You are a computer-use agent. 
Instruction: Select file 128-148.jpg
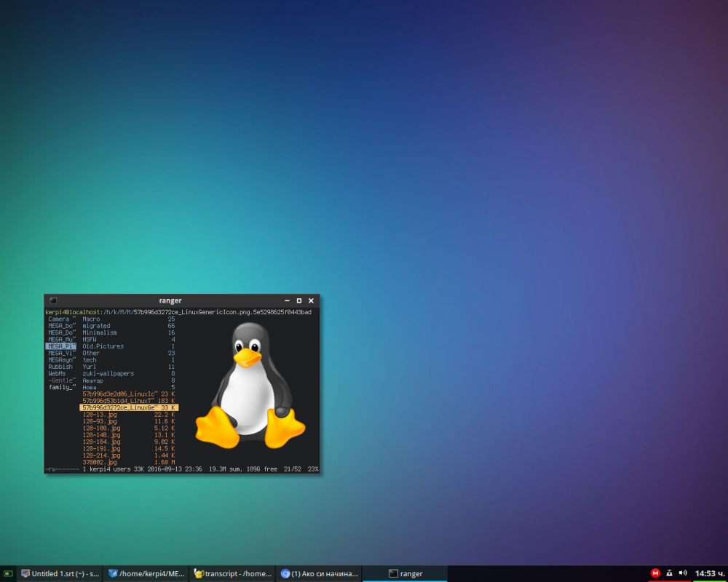coord(129,435)
